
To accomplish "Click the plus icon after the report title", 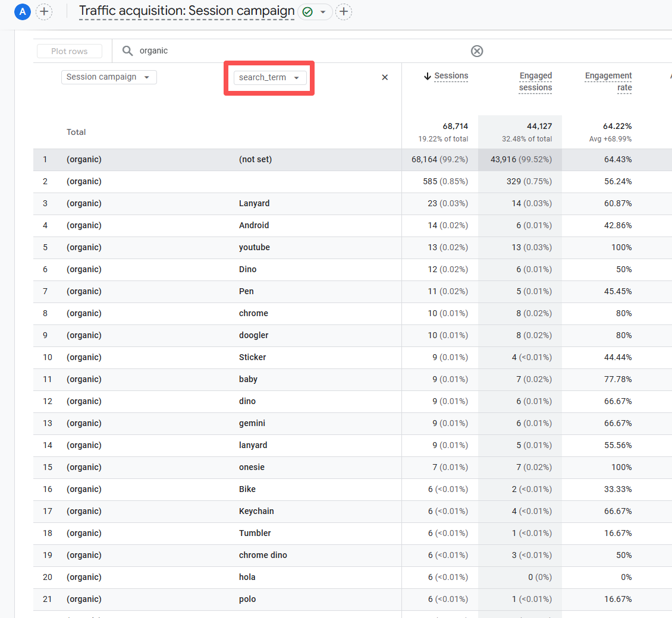I will click(x=344, y=11).
